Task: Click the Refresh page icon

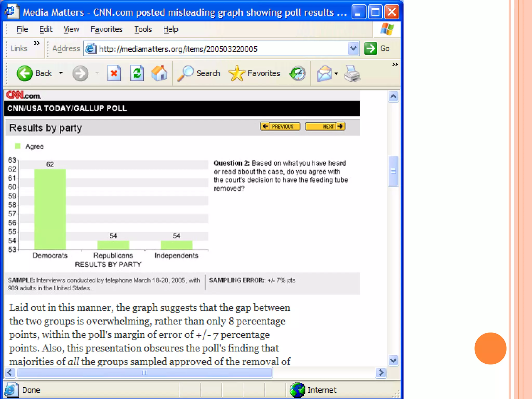Action: click(137, 74)
